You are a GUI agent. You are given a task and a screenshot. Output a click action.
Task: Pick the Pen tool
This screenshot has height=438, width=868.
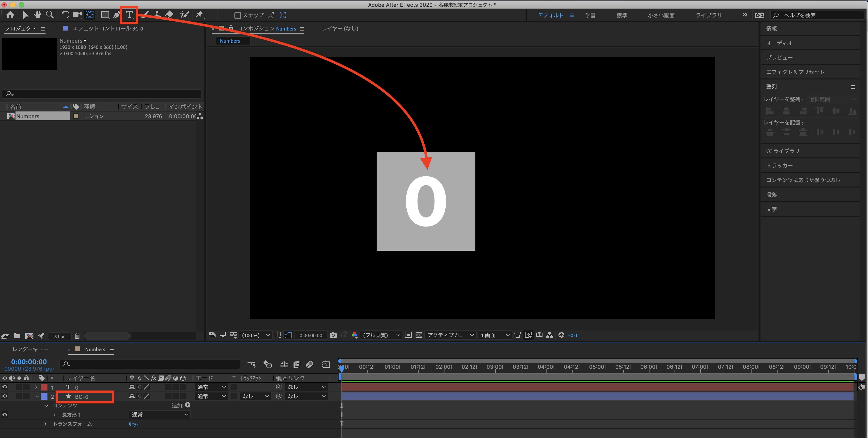(116, 15)
